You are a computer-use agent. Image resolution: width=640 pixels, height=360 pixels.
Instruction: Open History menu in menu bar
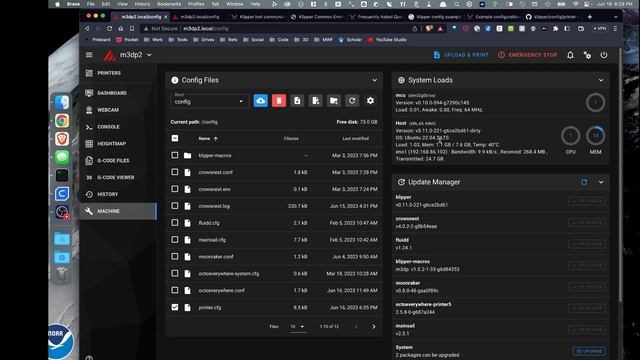pyautogui.click(x=142, y=4)
